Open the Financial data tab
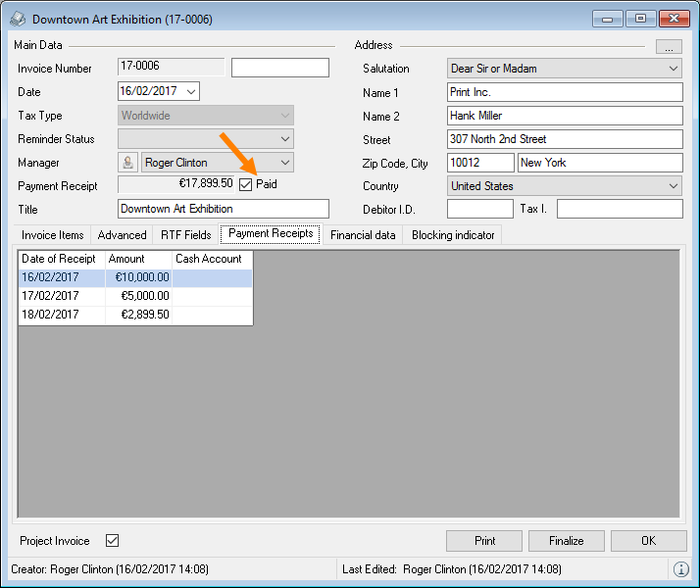 (363, 235)
